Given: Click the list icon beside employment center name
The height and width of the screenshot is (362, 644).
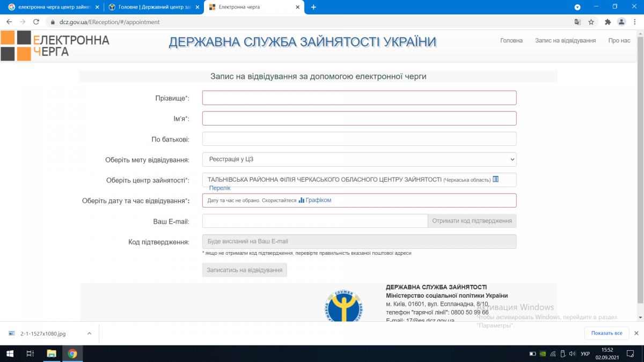Looking at the screenshot, I should pos(495,179).
